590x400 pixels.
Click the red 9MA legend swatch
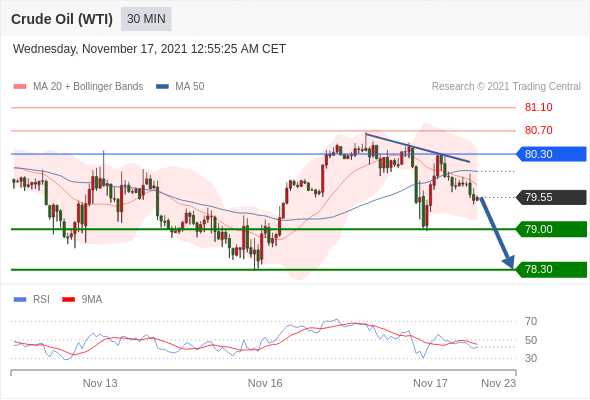click(68, 300)
